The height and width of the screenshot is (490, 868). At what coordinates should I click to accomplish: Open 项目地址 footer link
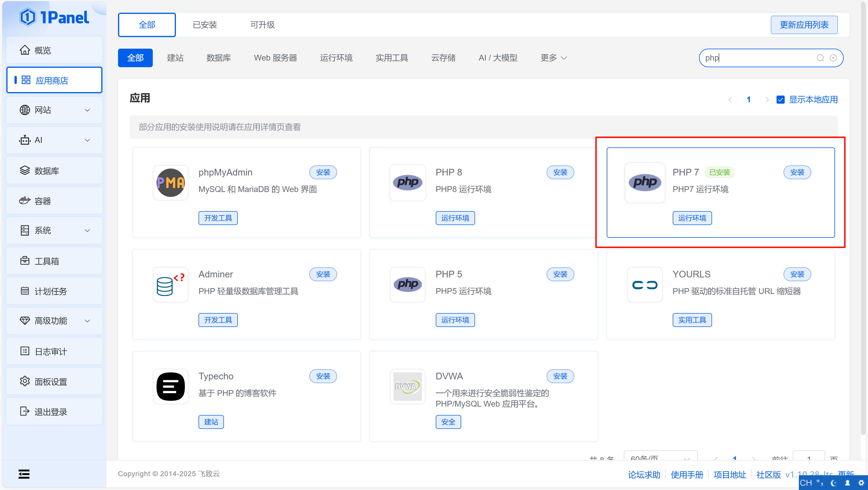click(x=729, y=474)
